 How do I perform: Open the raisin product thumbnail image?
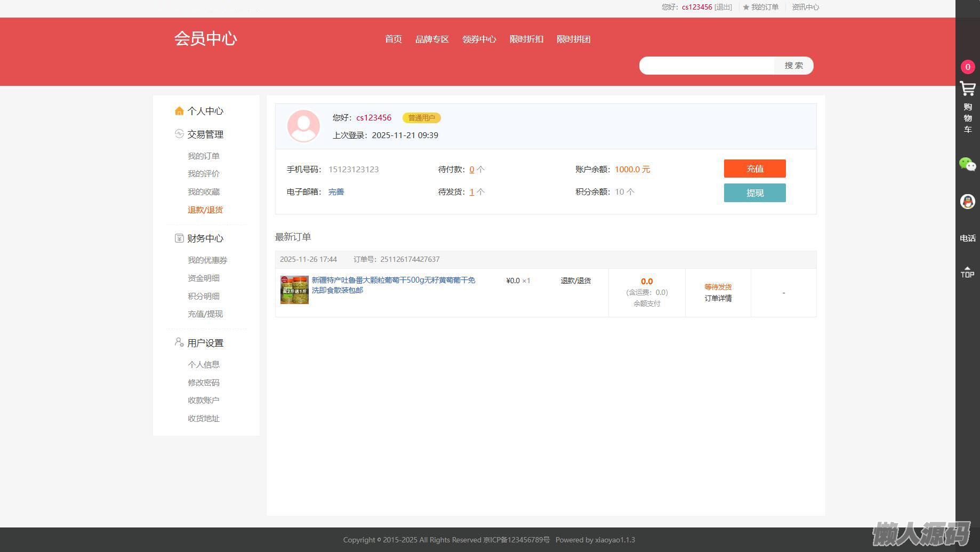click(294, 290)
